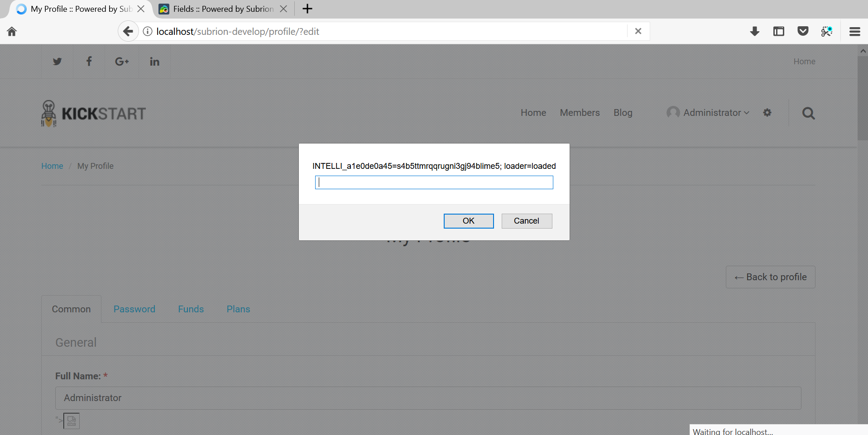The image size is (868, 435).
Task: Open the Twitter social icon
Action: (x=57, y=61)
